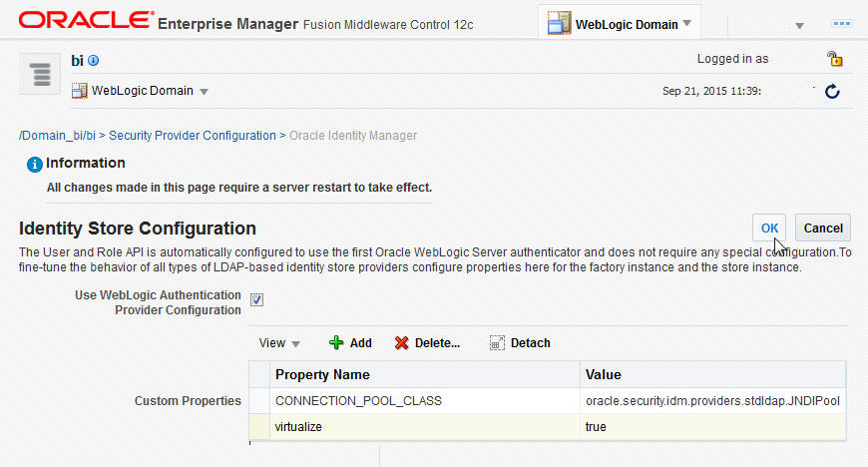
Task: Click the WebLogic Domain icon under bi
Action: 80,91
